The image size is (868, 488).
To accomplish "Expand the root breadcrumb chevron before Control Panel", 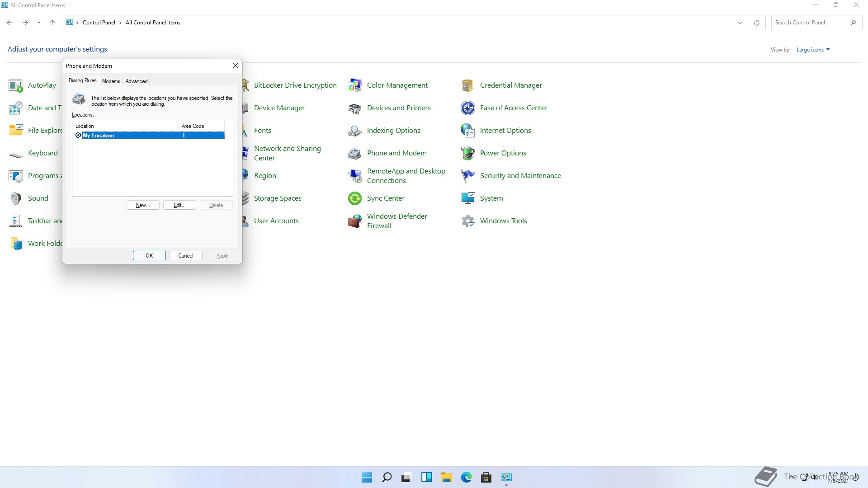I will point(77,23).
